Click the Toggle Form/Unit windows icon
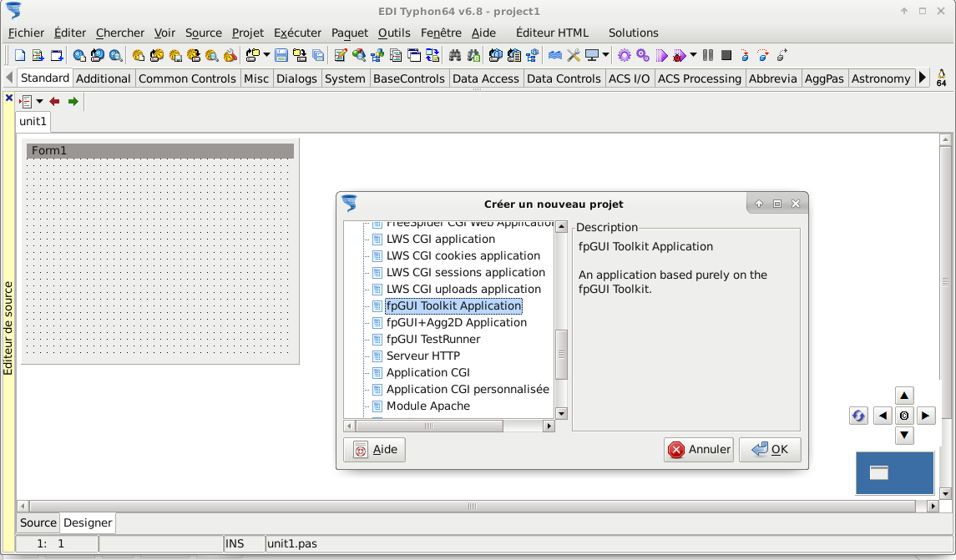 432,55
